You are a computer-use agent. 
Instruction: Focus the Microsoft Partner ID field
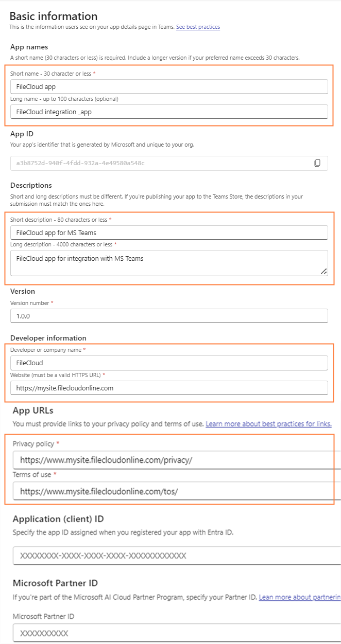(177, 633)
